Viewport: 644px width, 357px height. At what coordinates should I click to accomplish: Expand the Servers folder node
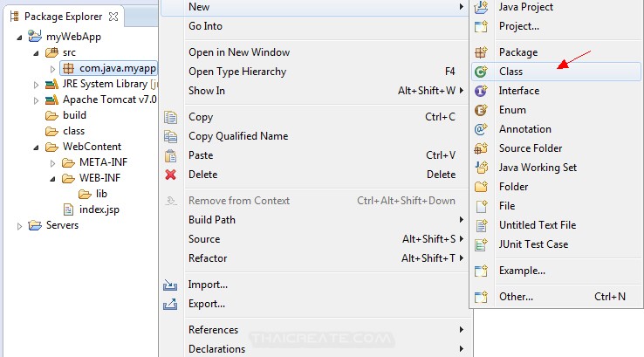pos(21,226)
